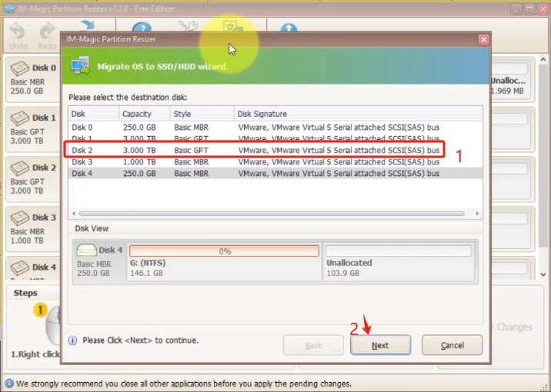
Task: Click '103.9 GB' size under Unallocated
Action: 342,273
